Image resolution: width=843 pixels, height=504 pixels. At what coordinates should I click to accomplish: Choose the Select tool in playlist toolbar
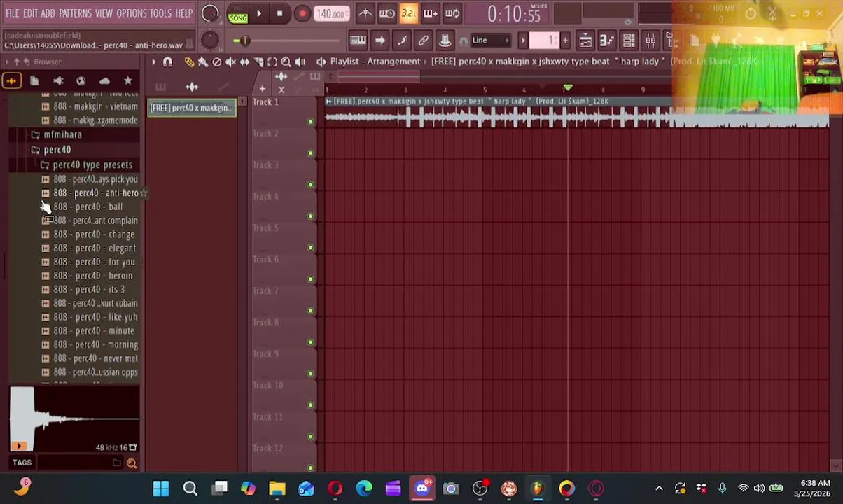pyautogui.click(x=272, y=62)
